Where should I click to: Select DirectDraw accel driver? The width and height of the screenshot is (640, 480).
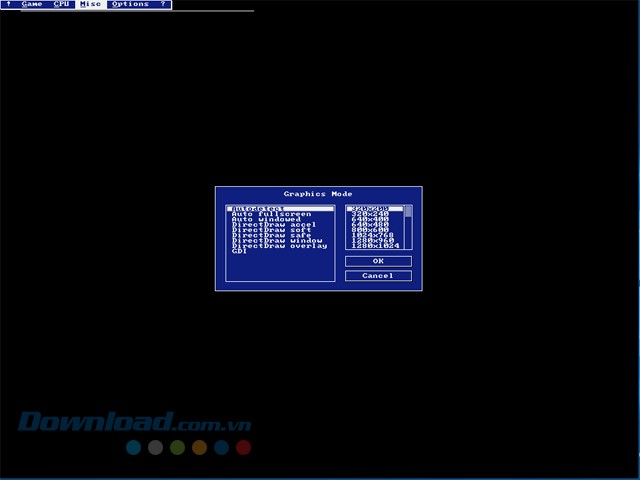(x=273, y=225)
